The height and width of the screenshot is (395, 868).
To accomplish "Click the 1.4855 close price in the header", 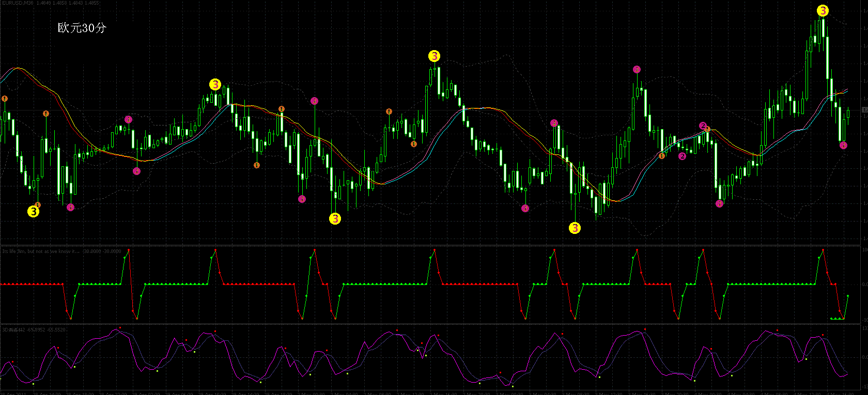I will (x=92, y=3).
